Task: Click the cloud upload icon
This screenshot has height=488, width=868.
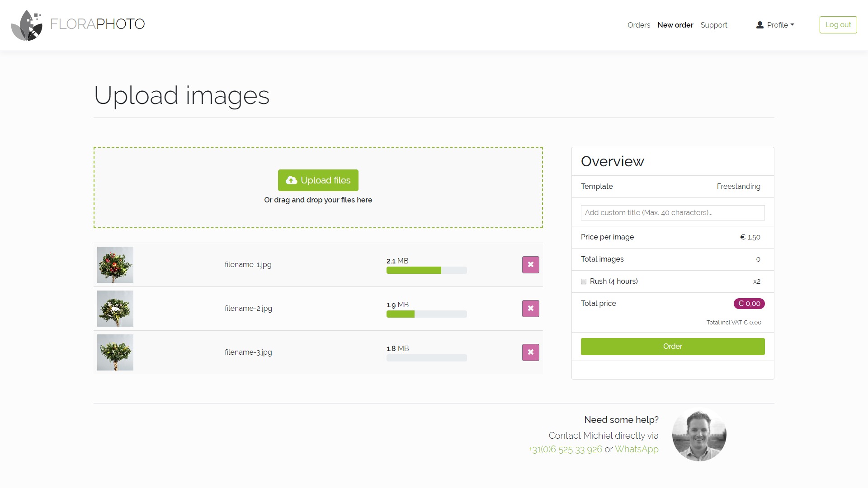Action: [x=292, y=180]
